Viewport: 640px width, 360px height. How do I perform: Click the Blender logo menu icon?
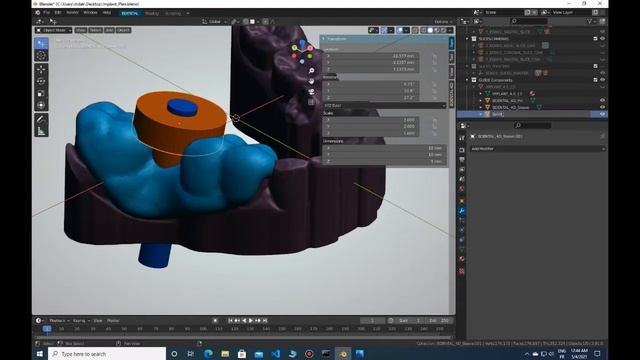[x=38, y=13]
